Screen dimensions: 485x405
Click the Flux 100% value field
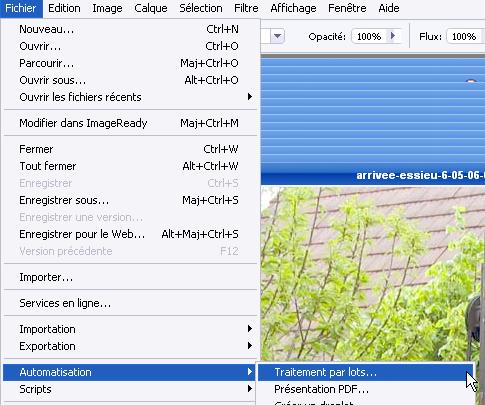[x=465, y=36]
